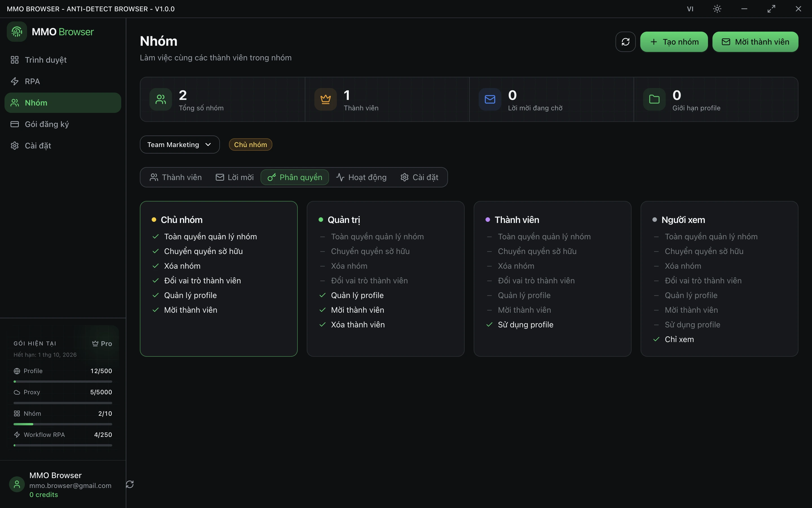Screen dimensions: 812x508
Task: Click the envelope icon on Lời mời đang chờ card
Action: (490, 99)
